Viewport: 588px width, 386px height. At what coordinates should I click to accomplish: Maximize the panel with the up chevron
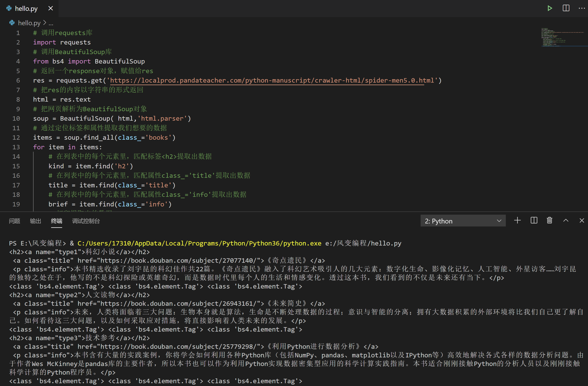click(566, 220)
